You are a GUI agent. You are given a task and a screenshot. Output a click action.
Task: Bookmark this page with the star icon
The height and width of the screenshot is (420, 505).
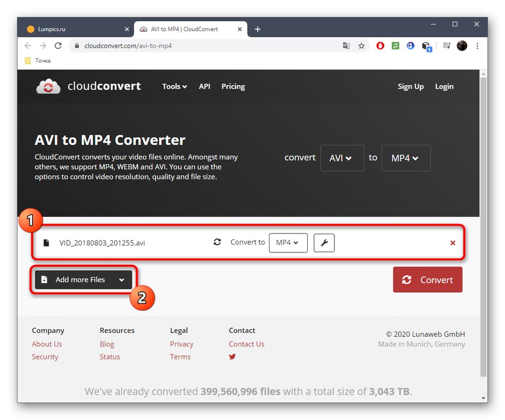[361, 46]
